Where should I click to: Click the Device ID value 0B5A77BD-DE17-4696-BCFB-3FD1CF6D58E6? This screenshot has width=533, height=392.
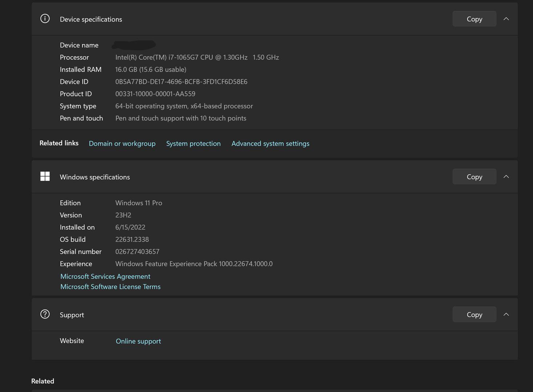(181, 82)
